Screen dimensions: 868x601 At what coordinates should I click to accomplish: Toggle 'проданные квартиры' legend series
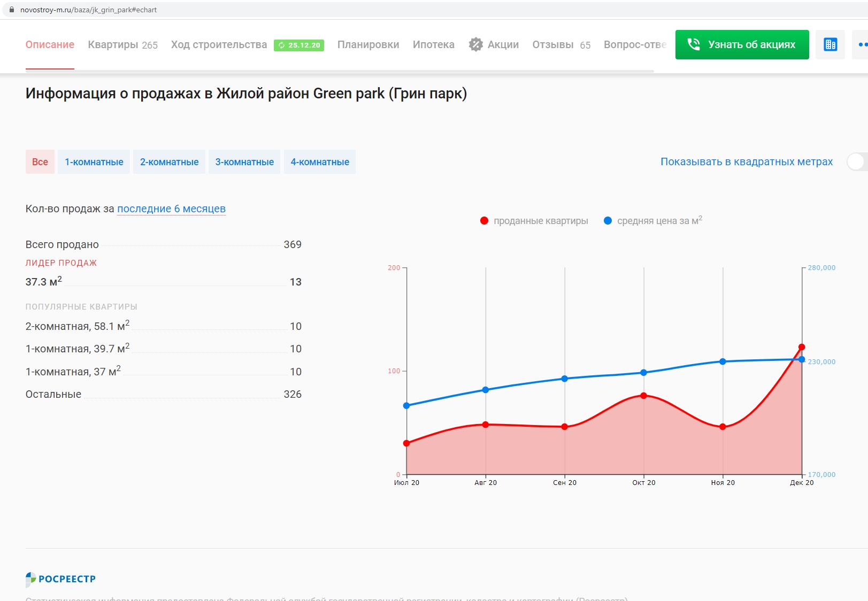click(534, 221)
